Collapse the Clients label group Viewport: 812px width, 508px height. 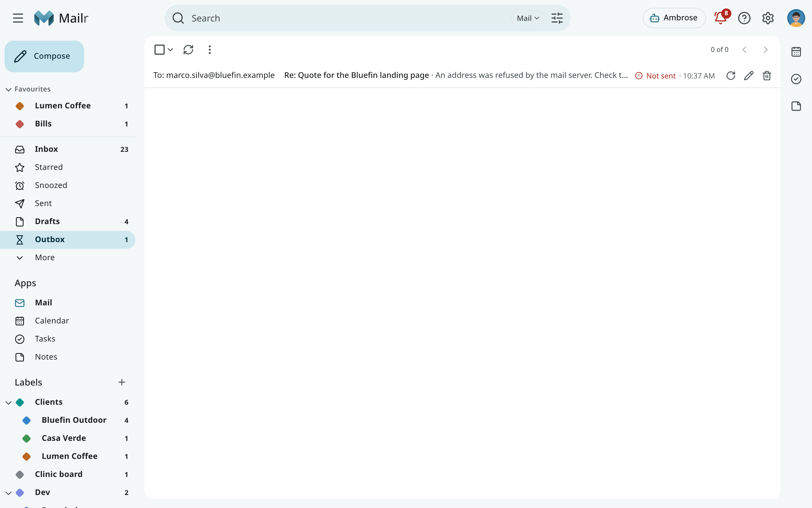coord(8,402)
